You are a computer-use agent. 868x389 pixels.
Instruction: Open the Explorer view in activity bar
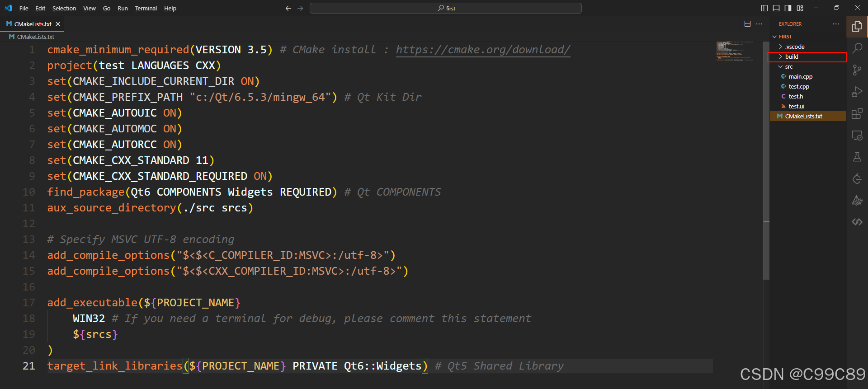point(857,27)
